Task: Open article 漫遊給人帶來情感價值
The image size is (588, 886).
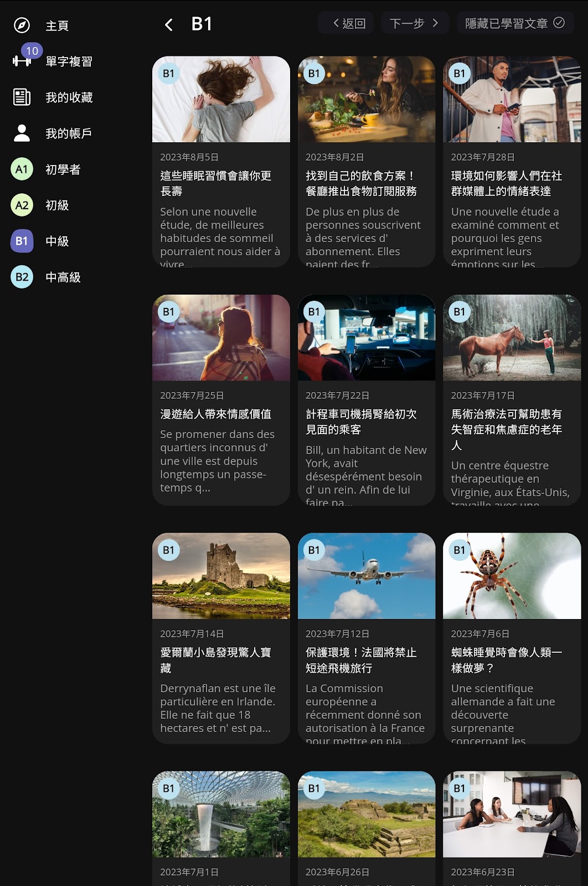Action: 216,414
